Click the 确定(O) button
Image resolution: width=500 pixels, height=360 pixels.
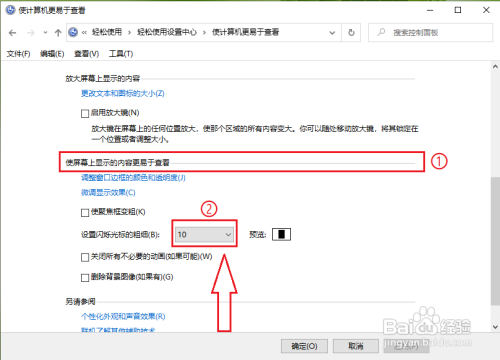304,346
